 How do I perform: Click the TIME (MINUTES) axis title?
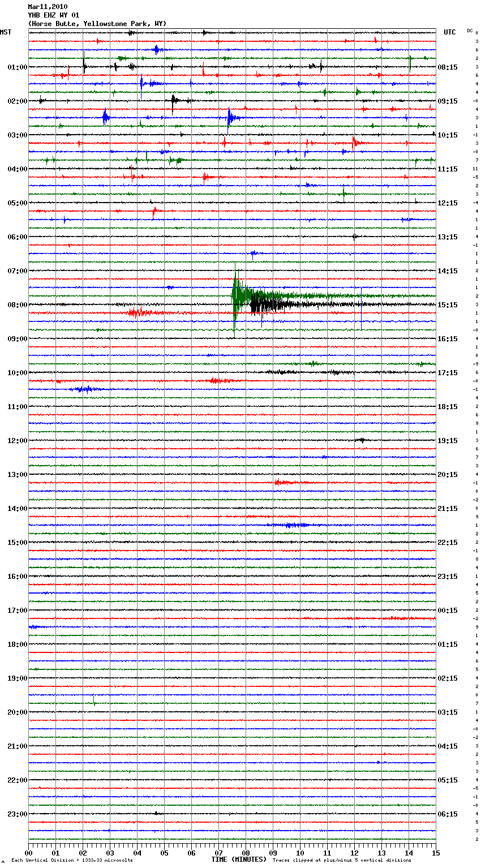(239, 860)
